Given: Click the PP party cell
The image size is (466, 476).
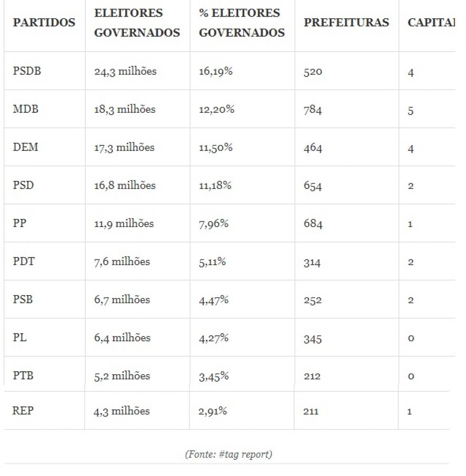Looking at the screenshot, I should pos(20,224).
